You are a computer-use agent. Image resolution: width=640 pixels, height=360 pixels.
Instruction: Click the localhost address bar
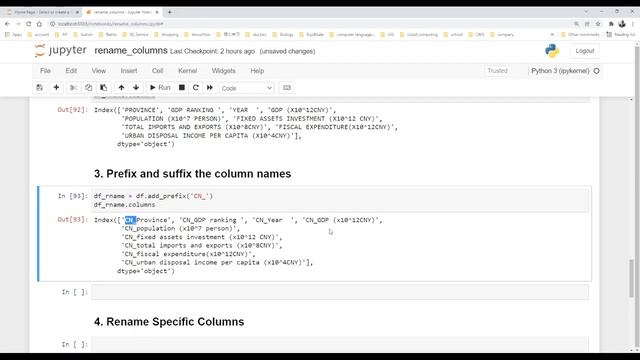pos(310,24)
